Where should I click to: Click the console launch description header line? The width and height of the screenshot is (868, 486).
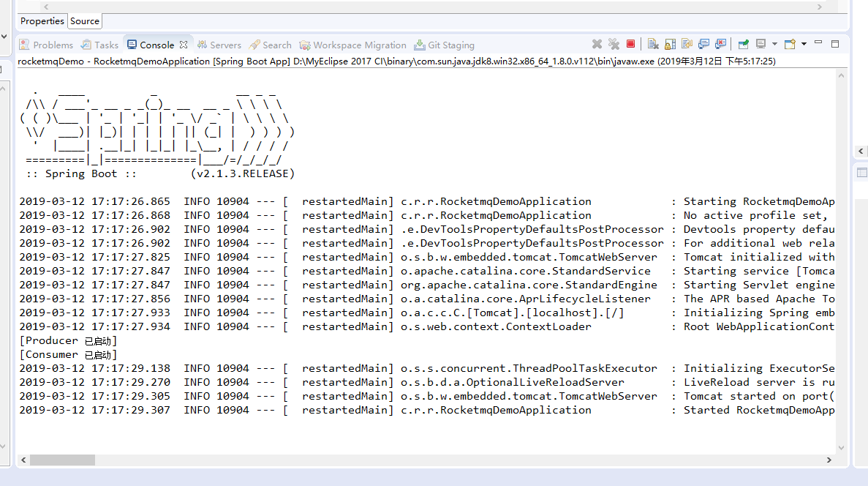[x=396, y=61]
